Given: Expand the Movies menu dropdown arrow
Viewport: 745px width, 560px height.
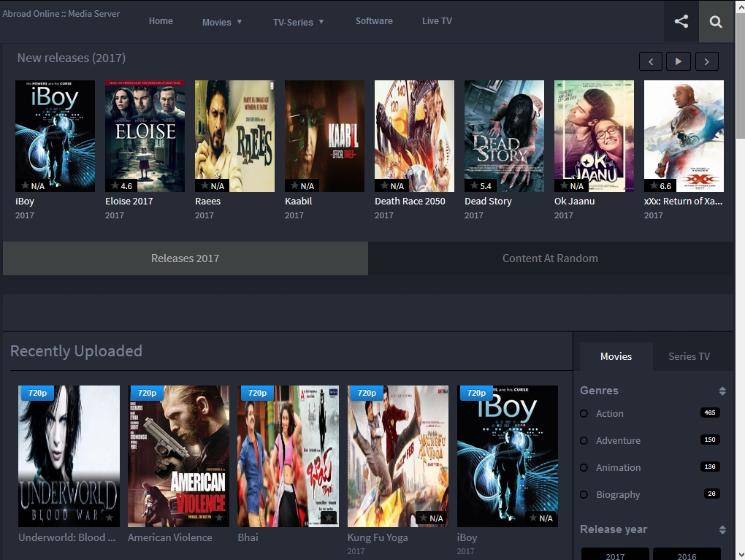Looking at the screenshot, I should pyautogui.click(x=240, y=22).
